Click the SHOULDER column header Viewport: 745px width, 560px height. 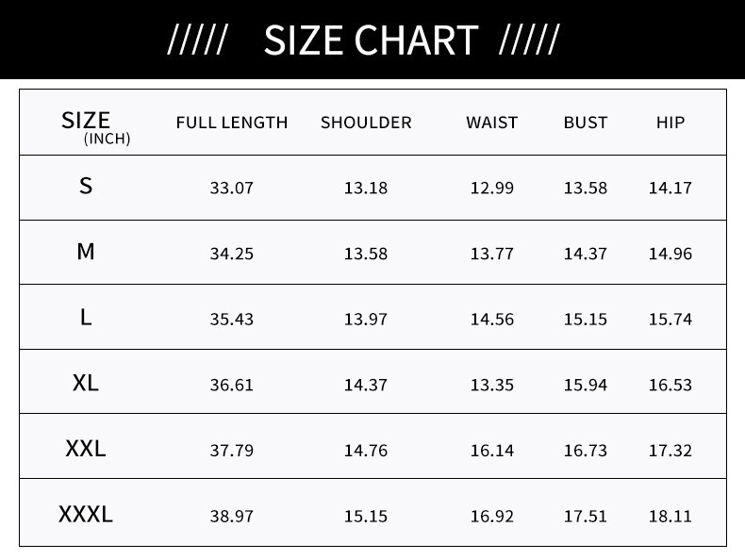(x=366, y=123)
